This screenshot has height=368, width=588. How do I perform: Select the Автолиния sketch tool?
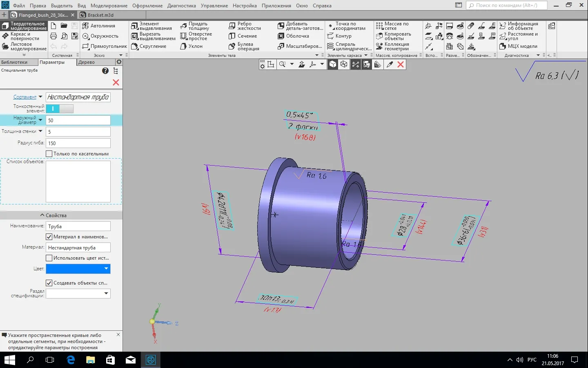[x=98, y=26]
